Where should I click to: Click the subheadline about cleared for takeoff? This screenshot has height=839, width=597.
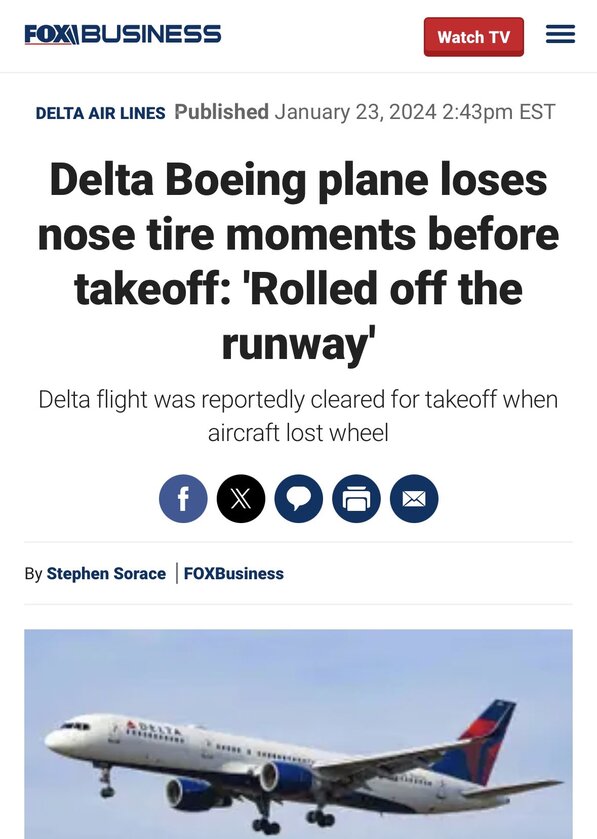(x=298, y=416)
